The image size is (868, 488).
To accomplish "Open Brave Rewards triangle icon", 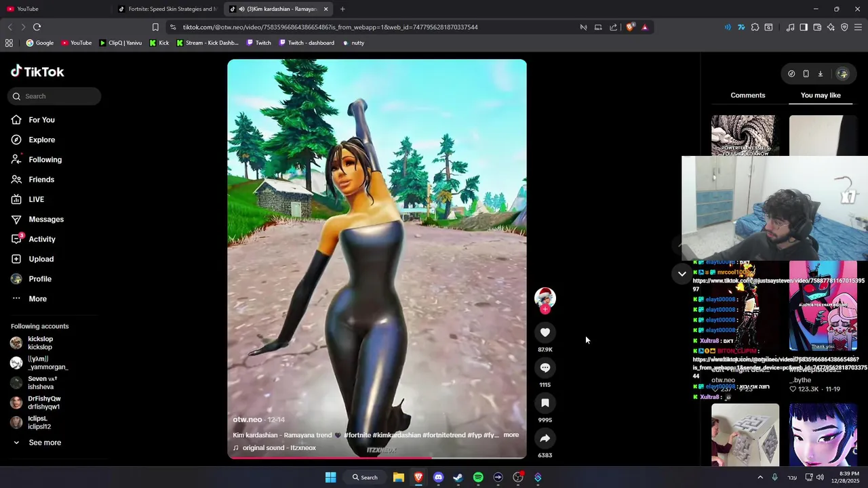I will [x=644, y=27].
